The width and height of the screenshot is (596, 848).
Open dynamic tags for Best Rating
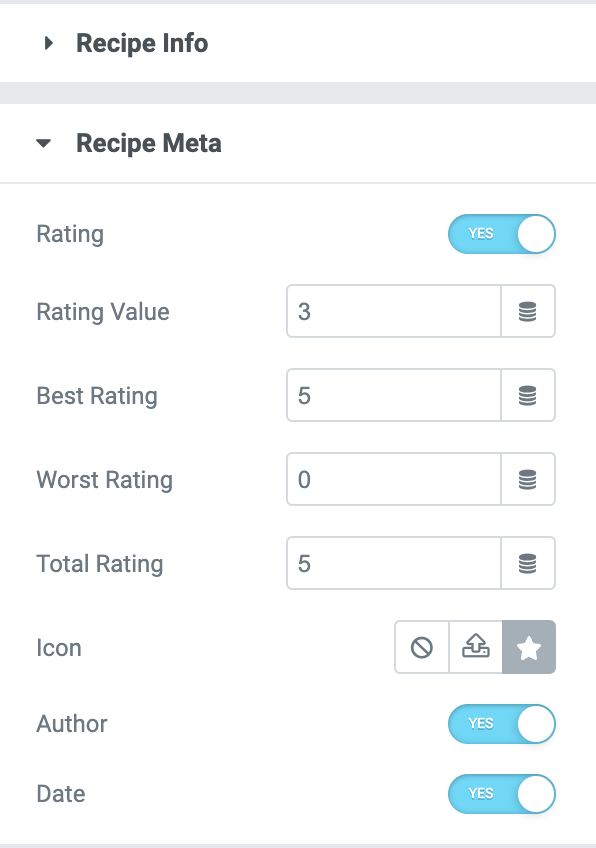point(528,395)
